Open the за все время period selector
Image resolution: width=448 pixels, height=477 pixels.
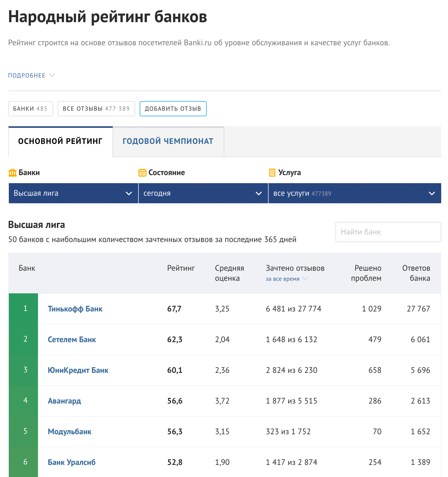tap(287, 279)
